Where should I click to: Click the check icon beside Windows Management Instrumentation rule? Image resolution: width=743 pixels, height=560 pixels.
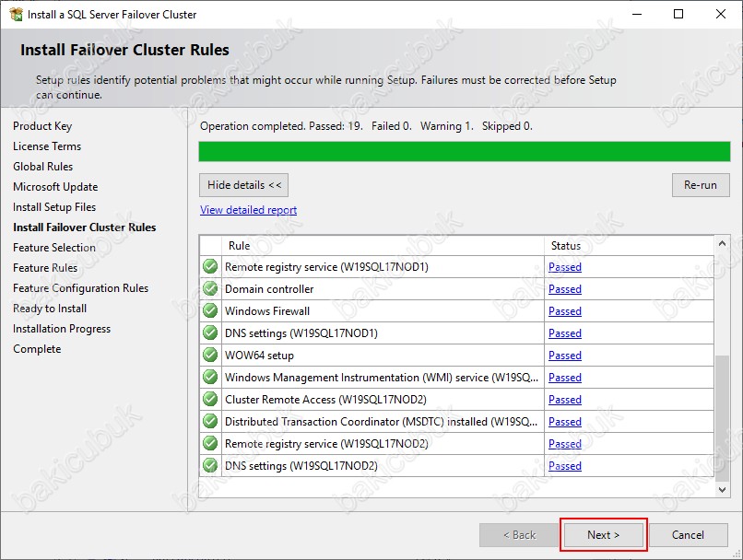pos(210,378)
